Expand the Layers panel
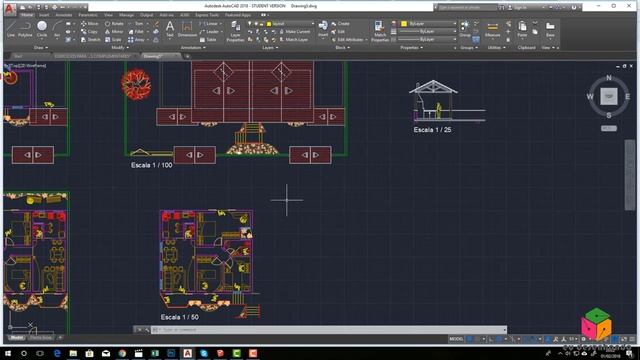Viewport: 640px width, 360px height. click(x=270, y=48)
